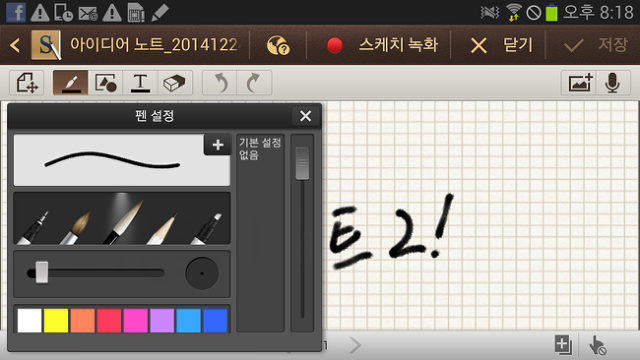Viewport: 640px width, 360px height.
Task: Select the page move/selection tool
Action: pyautogui.click(x=27, y=83)
